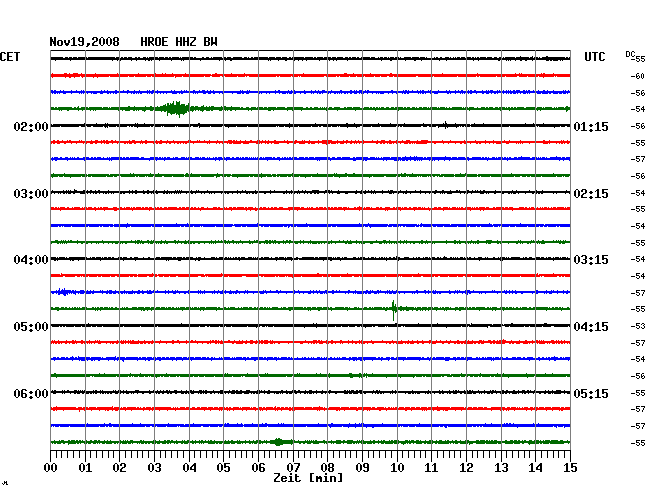Click the small black spike on the 02:00 trace
This screenshot has height=494, width=650.
tap(445, 125)
